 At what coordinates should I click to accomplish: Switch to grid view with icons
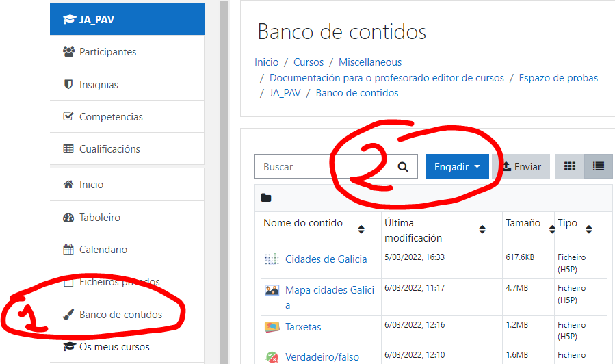tap(569, 166)
